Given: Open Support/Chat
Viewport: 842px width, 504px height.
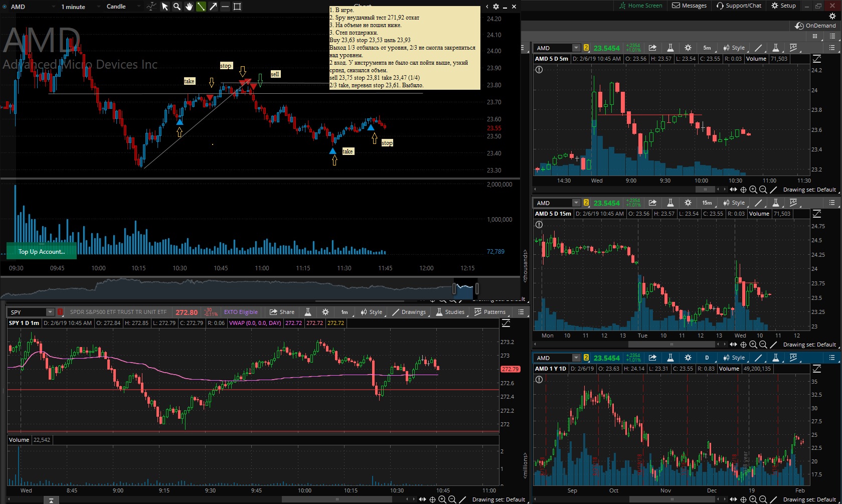Looking at the screenshot, I should pos(739,6).
